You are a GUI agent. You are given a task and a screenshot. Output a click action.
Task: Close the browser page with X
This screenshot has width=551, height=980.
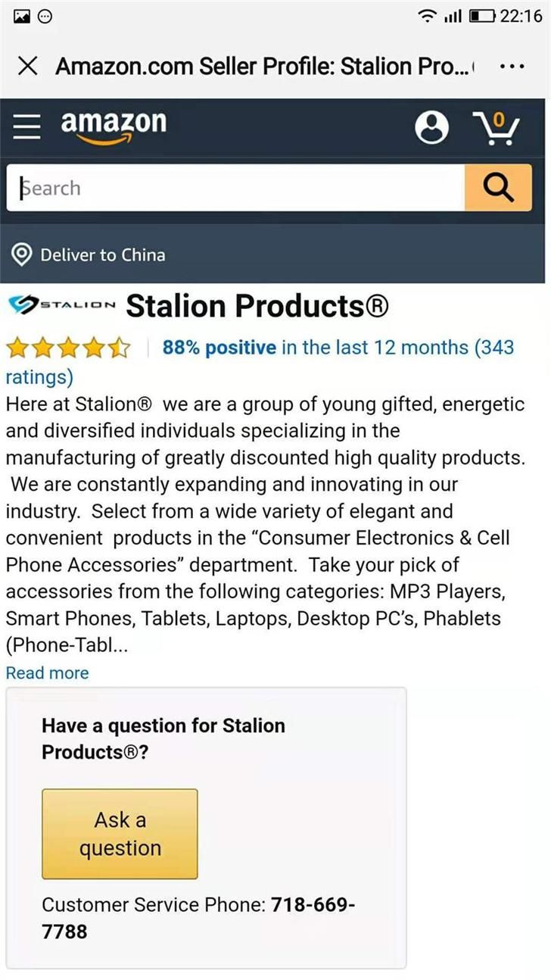tap(27, 66)
